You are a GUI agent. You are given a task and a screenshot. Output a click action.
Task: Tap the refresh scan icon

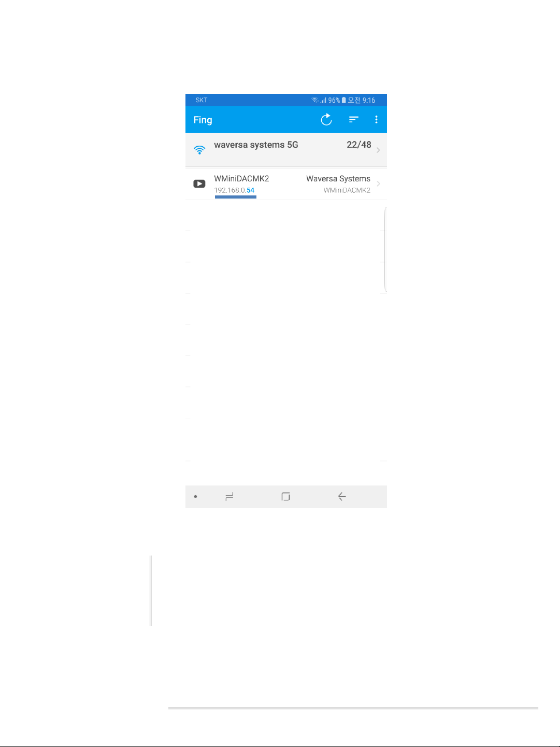point(326,120)
